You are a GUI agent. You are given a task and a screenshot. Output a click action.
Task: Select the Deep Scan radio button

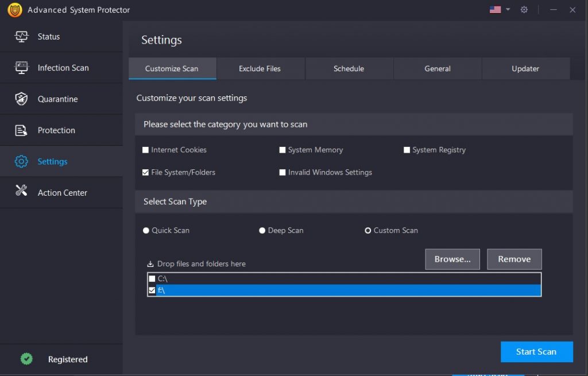tap(262, 230)
